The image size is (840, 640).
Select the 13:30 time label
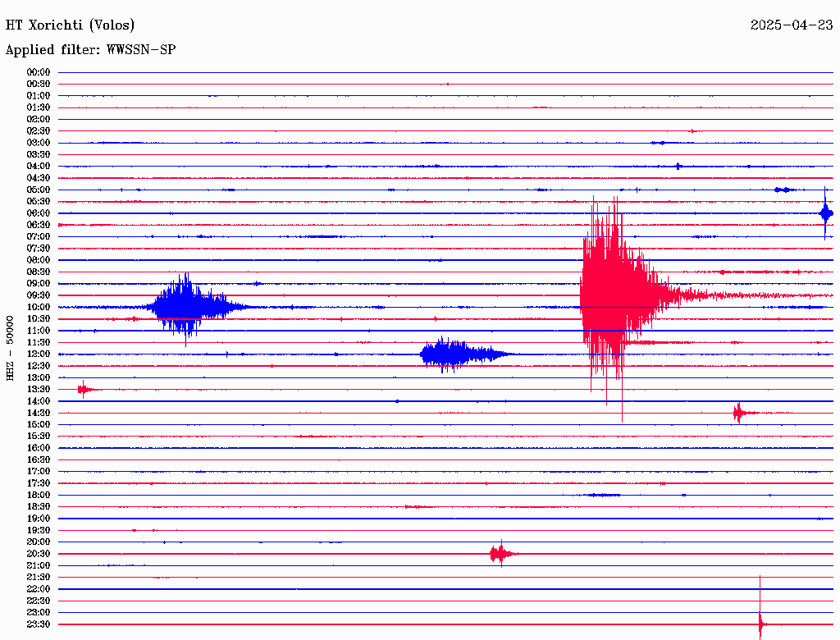39,390
